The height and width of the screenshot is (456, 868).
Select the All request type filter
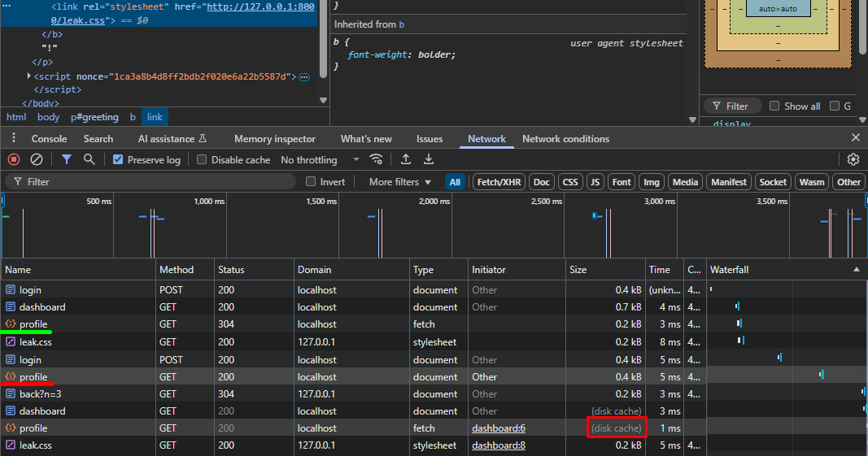click(x=455, y=182)
